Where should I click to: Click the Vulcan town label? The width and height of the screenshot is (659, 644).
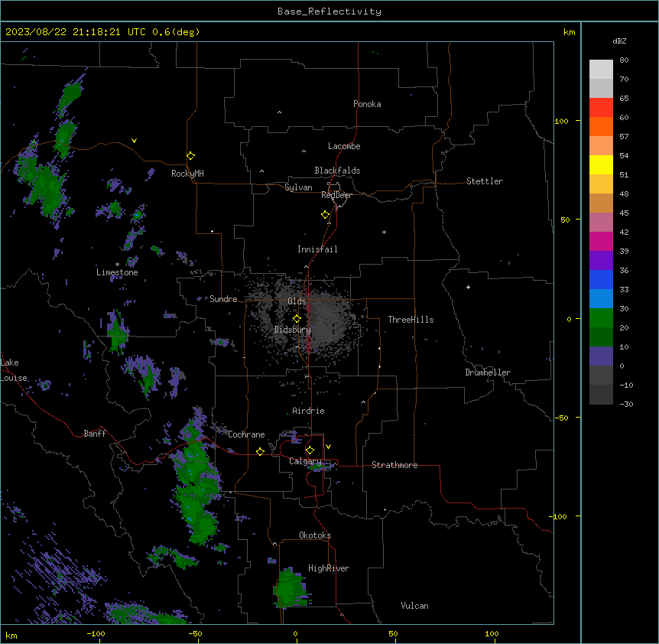tap(415, 606)
